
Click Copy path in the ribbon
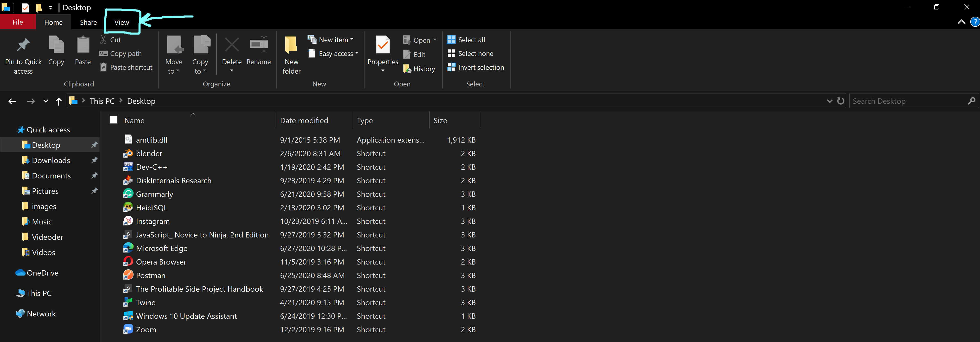click(x=120, y=54)
